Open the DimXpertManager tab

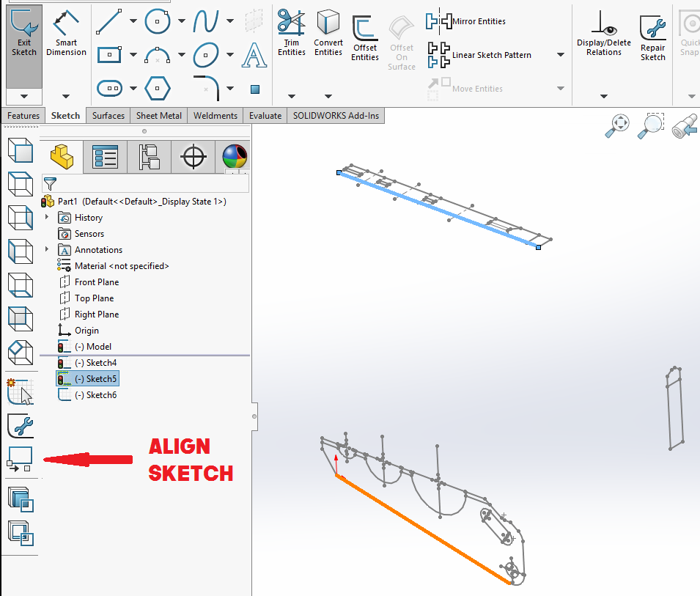pyautogui.click(x=194, y=157)
